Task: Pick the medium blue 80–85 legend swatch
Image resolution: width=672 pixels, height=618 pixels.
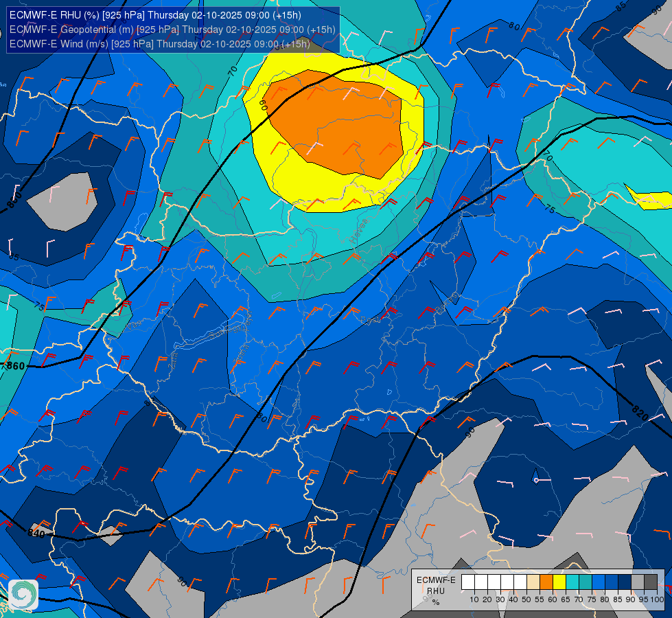Action: tap(612, 582)
